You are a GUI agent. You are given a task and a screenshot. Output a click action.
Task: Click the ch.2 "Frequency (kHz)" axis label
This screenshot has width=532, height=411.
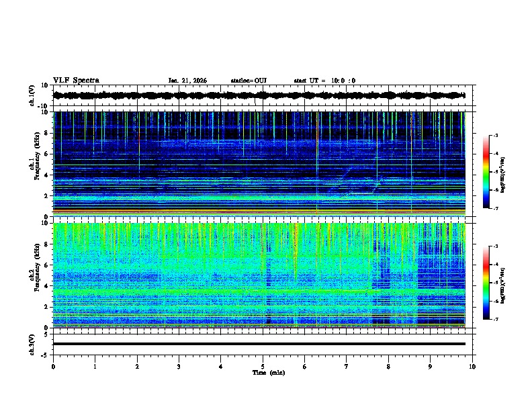click(x=37, y=267)
